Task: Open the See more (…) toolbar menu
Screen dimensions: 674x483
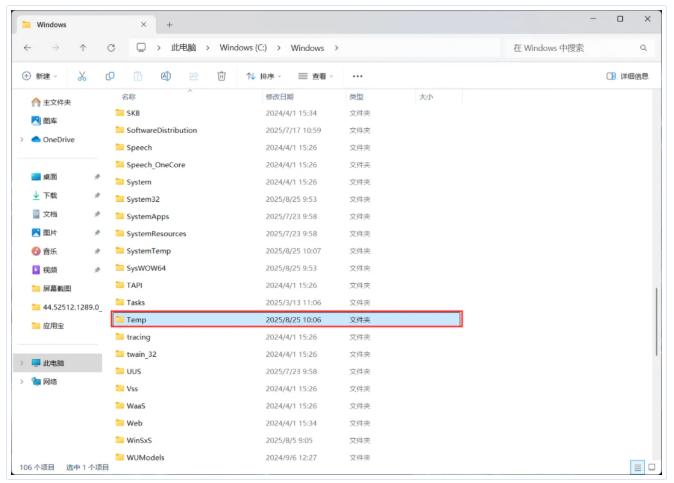Action: point(357,76)
